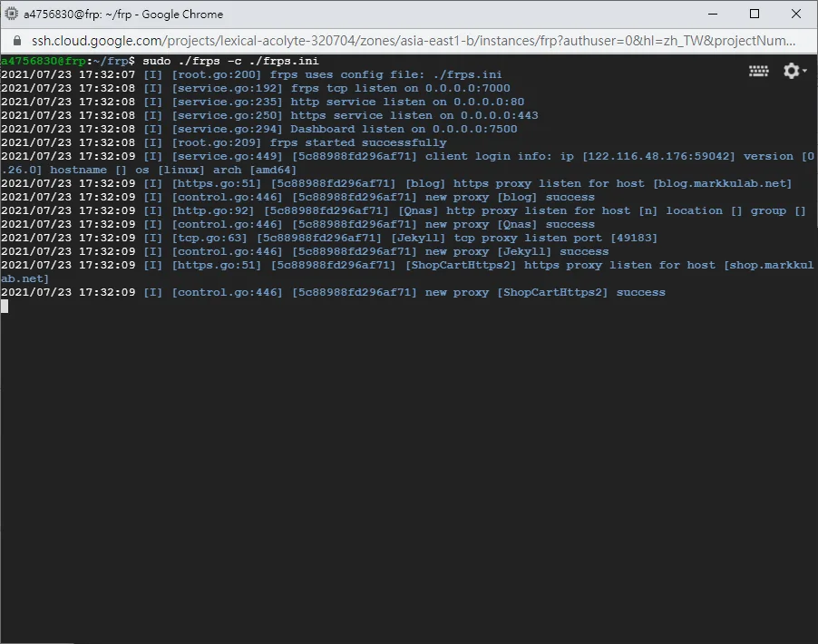This screenshot has width=818, height=644.
Task: Click the 'frps started successfully' log line
Action: [358, 142]
